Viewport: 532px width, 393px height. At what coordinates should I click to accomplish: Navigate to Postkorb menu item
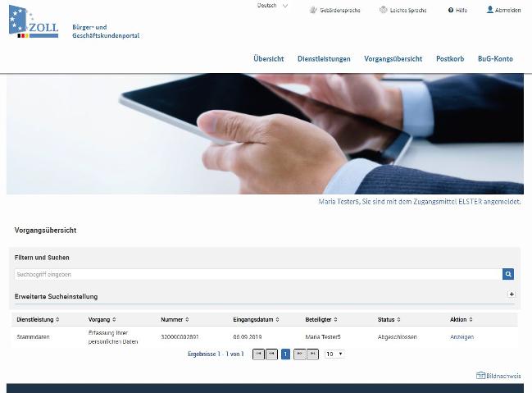pos(449,59)
